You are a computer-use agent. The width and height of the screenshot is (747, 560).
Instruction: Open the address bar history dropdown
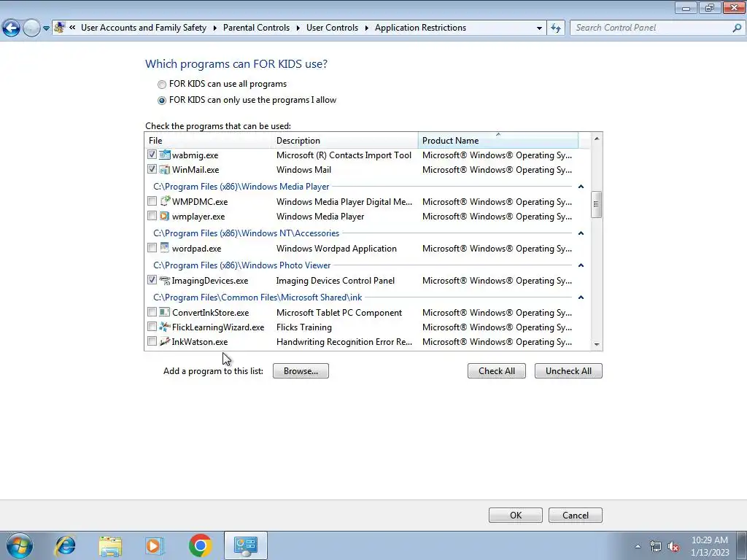pos(539,28)
